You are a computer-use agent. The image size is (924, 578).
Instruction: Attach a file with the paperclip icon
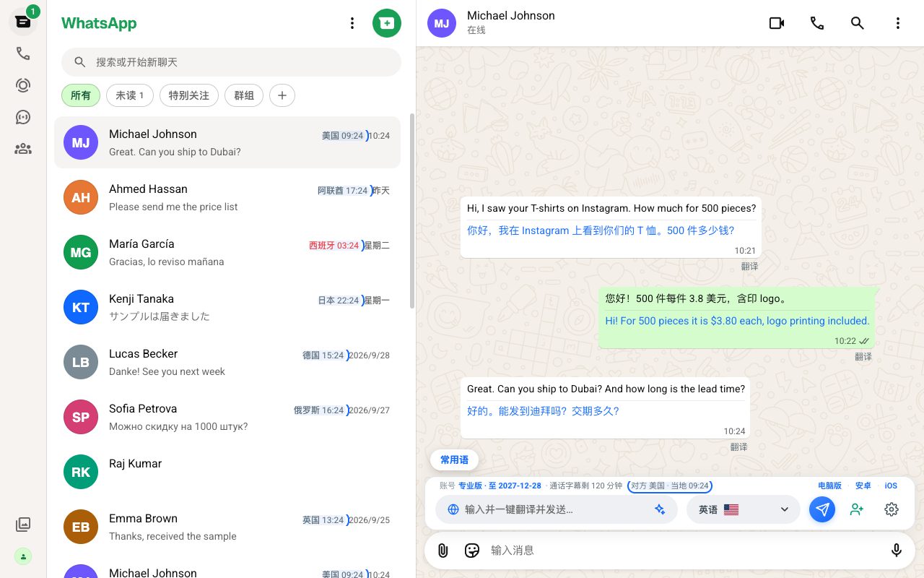tap(443, 551)
